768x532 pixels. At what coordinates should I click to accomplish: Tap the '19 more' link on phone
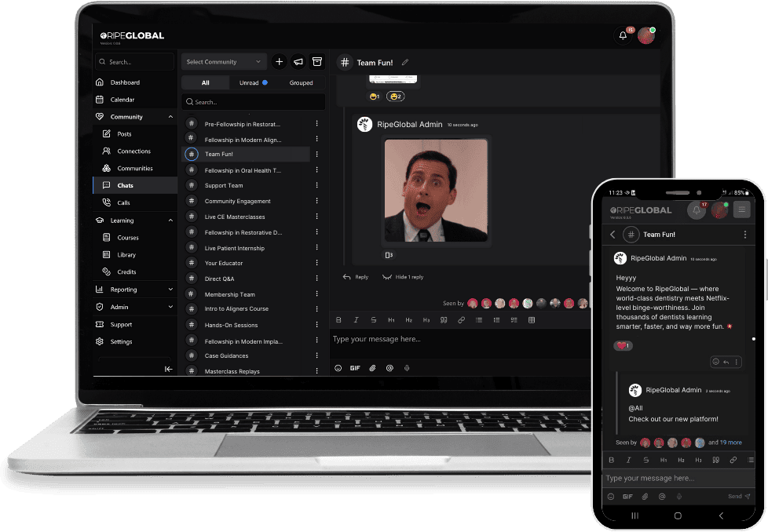point(730,443)
